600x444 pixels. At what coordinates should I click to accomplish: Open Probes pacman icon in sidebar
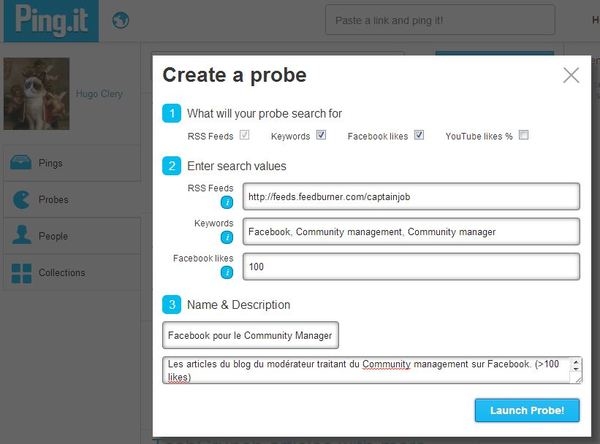(x=21, y=199)
